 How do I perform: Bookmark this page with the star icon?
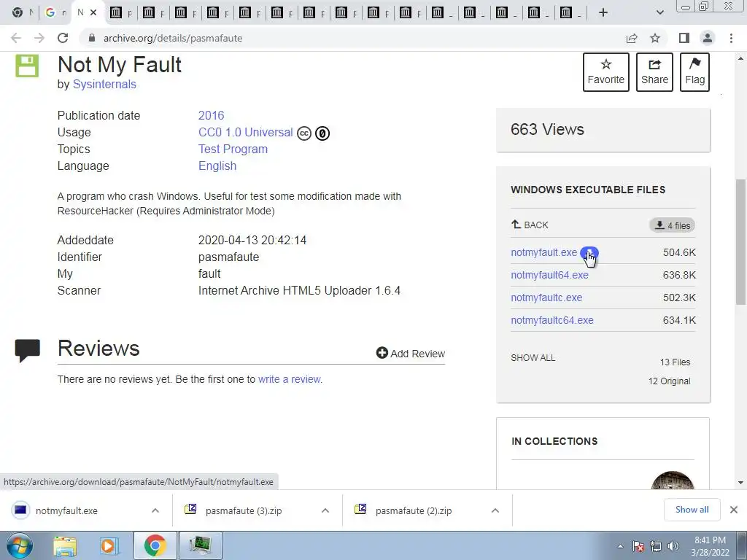tap(656, 38)
